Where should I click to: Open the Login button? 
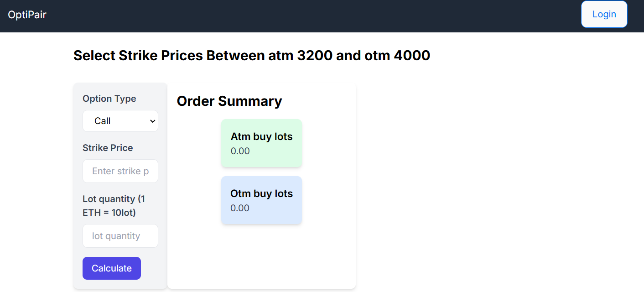pyautogui.click(x=604, y=14)
